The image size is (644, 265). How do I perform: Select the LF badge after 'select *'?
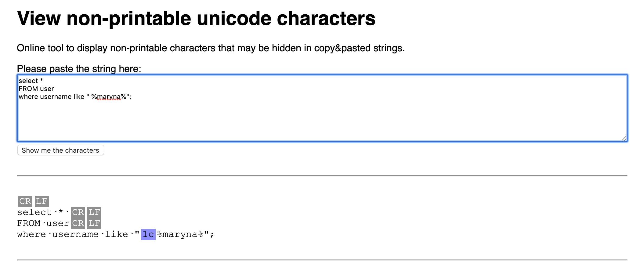click(94, 212)
